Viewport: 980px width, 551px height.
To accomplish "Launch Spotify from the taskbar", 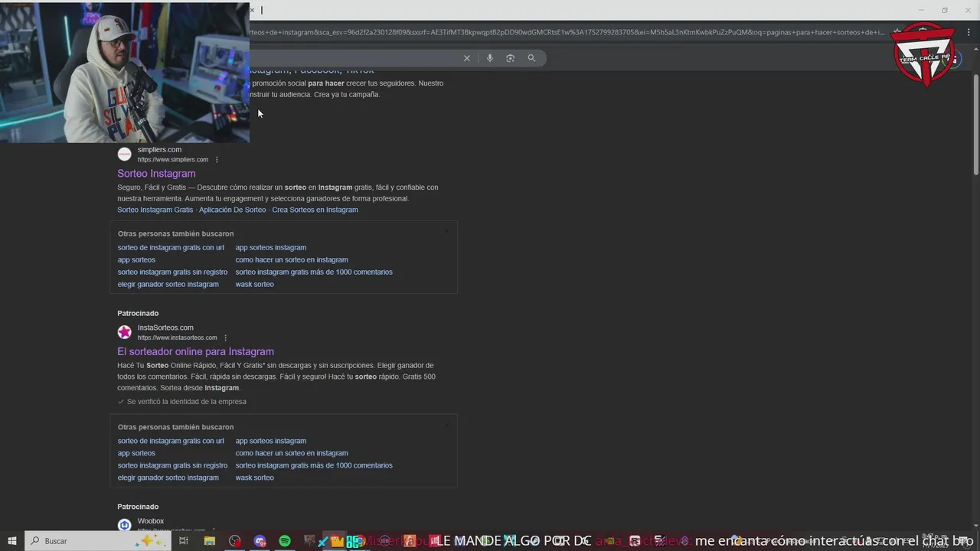I will click(285, 541).
